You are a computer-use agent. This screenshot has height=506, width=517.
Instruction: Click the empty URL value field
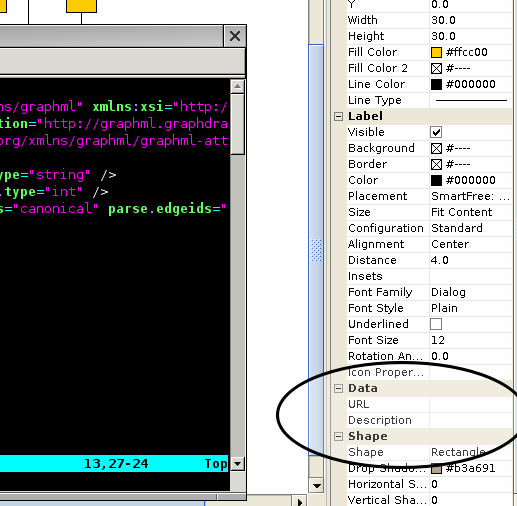pyautogui.click(x=471, y=404)
